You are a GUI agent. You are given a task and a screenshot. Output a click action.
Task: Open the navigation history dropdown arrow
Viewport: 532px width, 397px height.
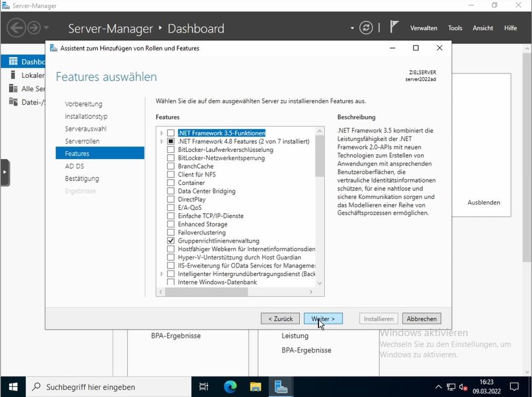pos(46,28)
